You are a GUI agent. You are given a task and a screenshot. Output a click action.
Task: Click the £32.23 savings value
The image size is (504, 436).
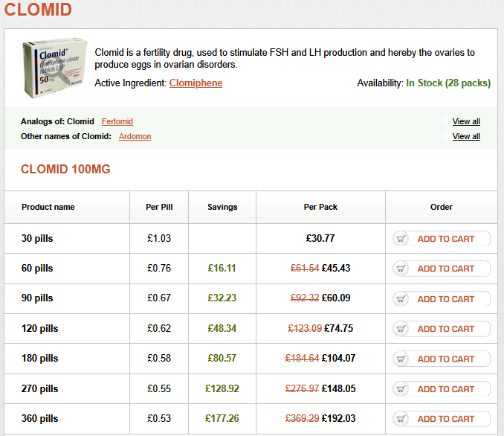click(x=222, y=298)
